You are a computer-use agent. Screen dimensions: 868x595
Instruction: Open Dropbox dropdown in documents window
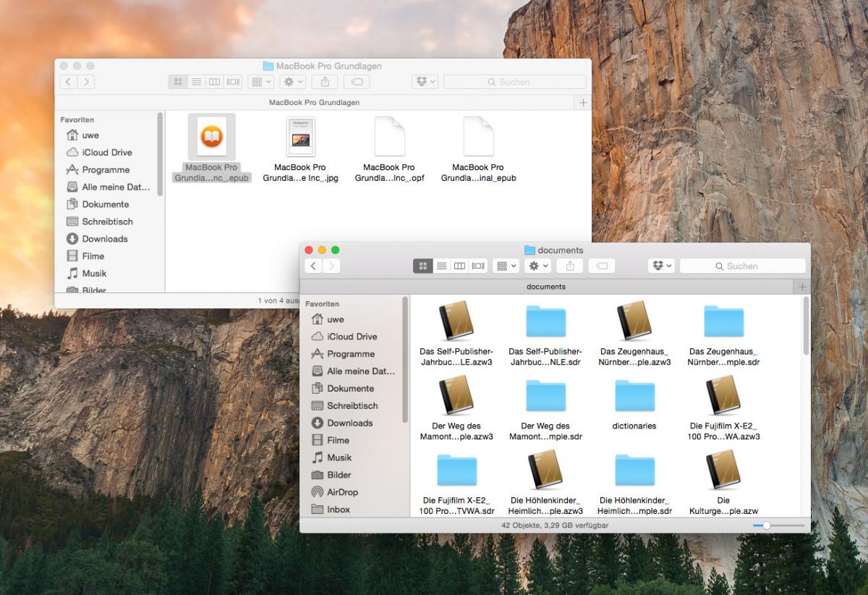[x=661, y=266]
